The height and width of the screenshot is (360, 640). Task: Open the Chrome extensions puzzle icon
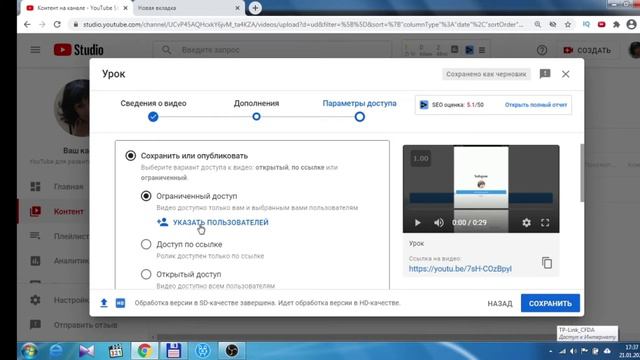click(616, 24)
